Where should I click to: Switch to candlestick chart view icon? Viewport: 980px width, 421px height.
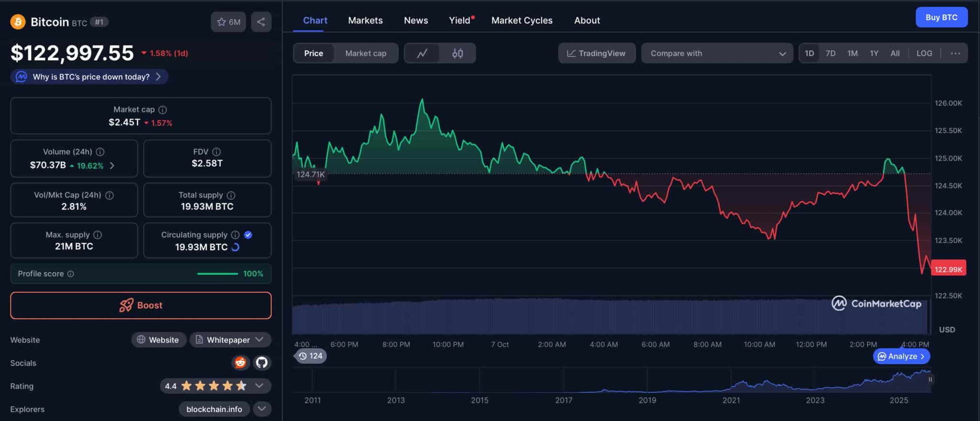click(x=457, y=53)
